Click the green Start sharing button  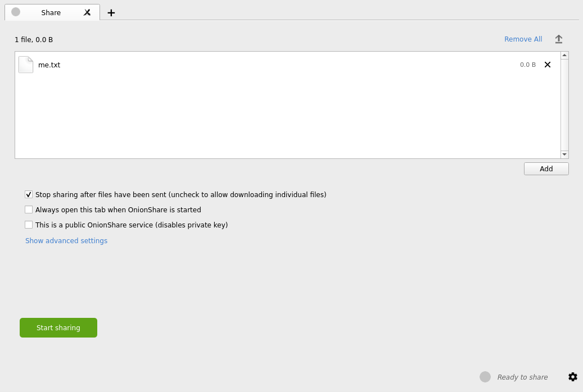tap(58, 328)
